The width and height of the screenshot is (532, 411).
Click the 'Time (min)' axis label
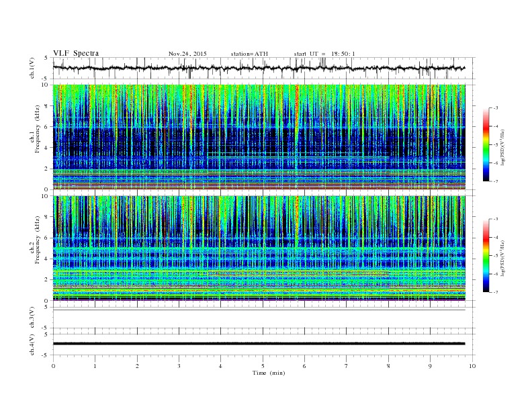tap(269, 373)
